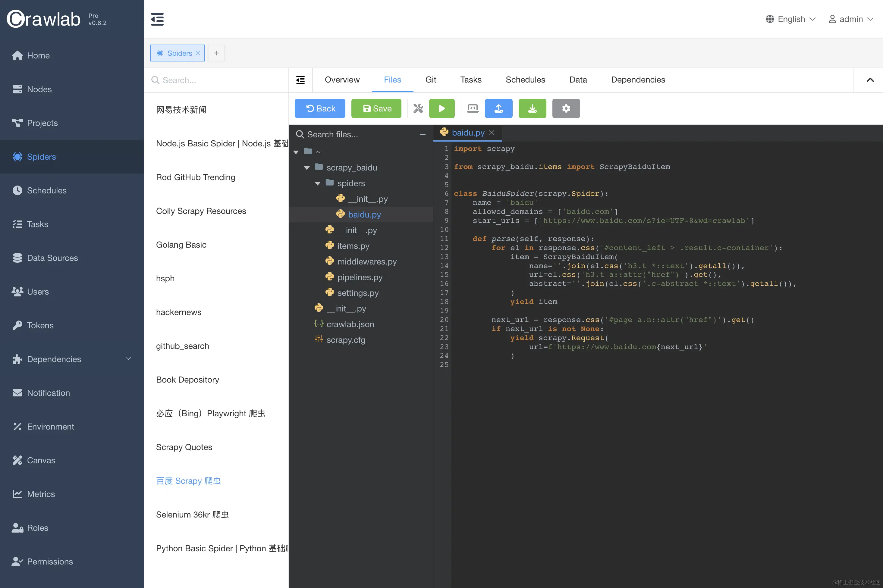Switch to the Git tab
The width and height of the screenshot is (883, 588).
coord(430,80)
